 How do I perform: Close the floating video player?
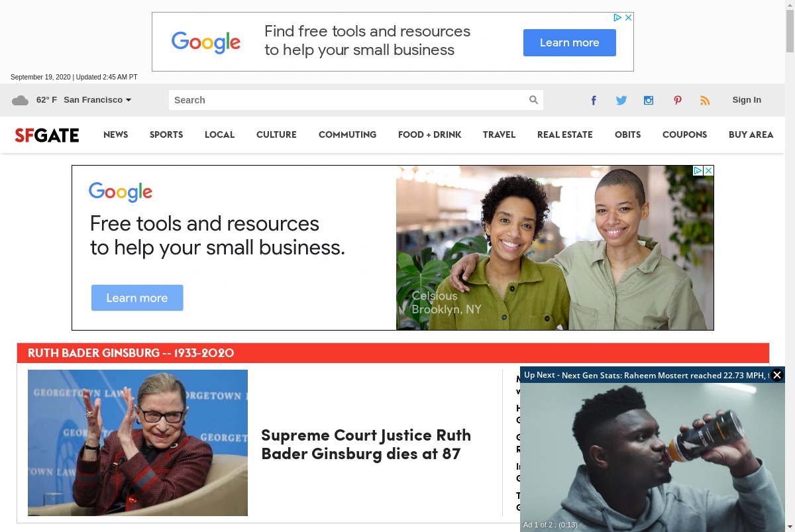click(x=777, y=375)
